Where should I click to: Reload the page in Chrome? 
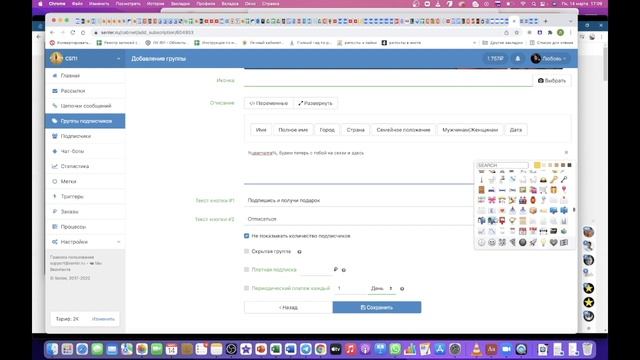pyautogui.click(x=73, y=32)
